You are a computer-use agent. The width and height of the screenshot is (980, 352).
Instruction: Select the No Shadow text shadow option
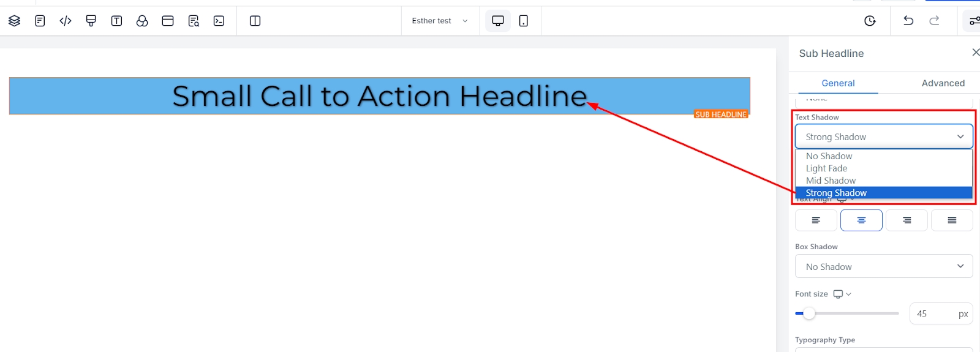(829, 156)
